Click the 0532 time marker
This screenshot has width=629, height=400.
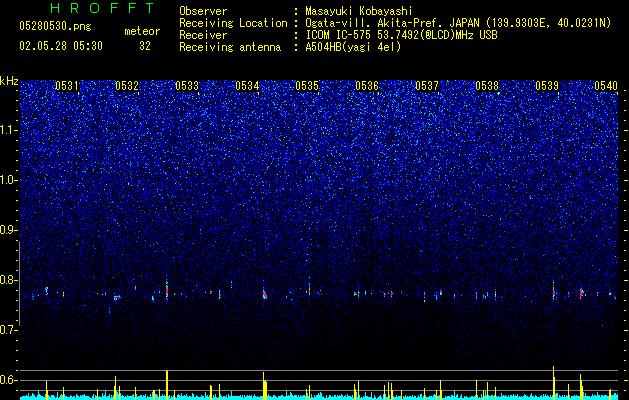pyautogui.click(x=127, y=85)
